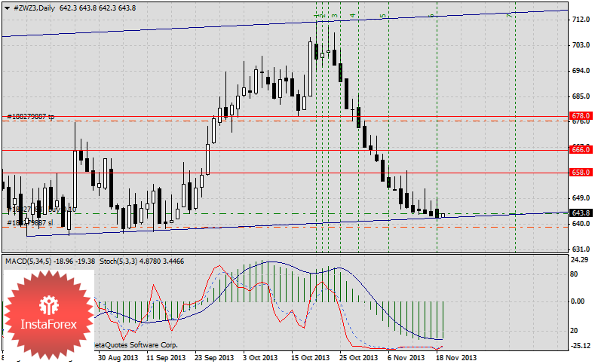
Task: Click the current price 643.8 label
Action: [x=580, y=214]
